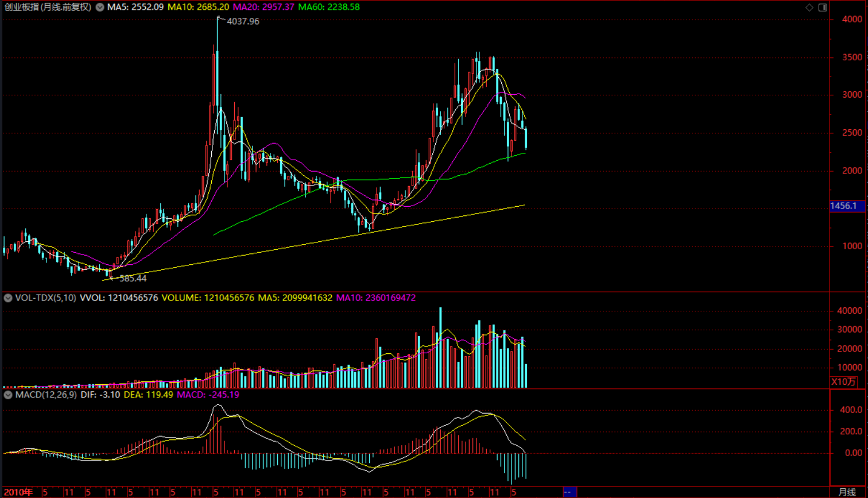Click the blue '--' date cursor box

[569, 492]
